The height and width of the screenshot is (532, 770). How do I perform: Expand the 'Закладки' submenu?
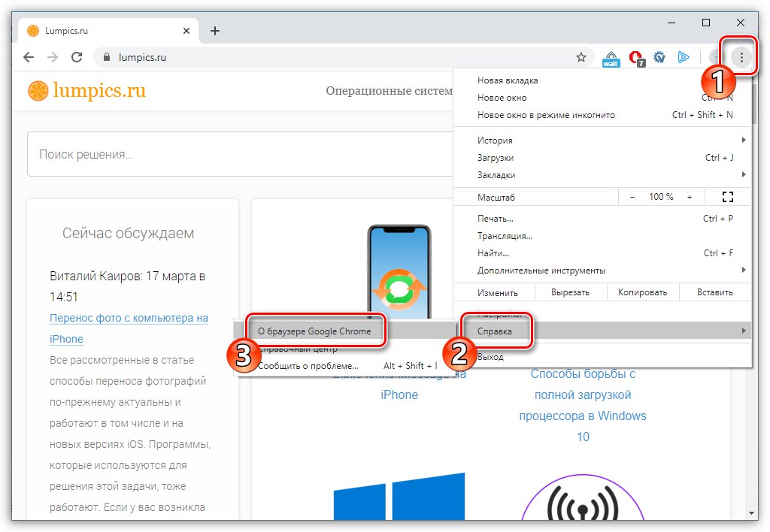(x=602, y=175)
